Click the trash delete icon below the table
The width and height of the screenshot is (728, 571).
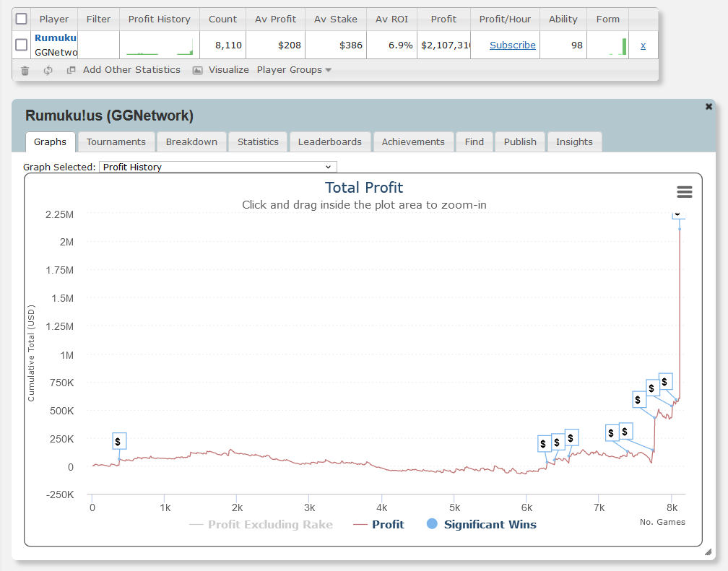click(x=25, y=70)
